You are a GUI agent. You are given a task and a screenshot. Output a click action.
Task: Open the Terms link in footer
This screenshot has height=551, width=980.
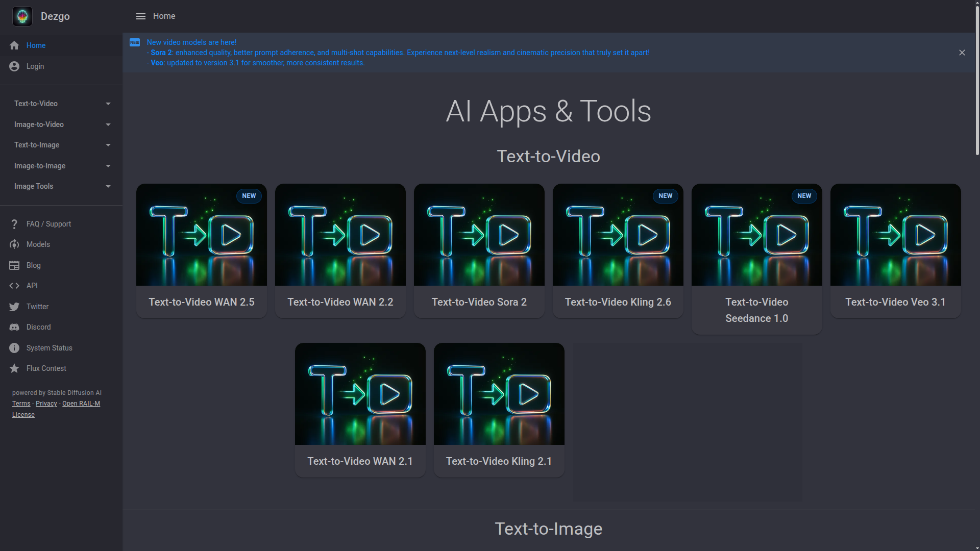click(21, 404)
